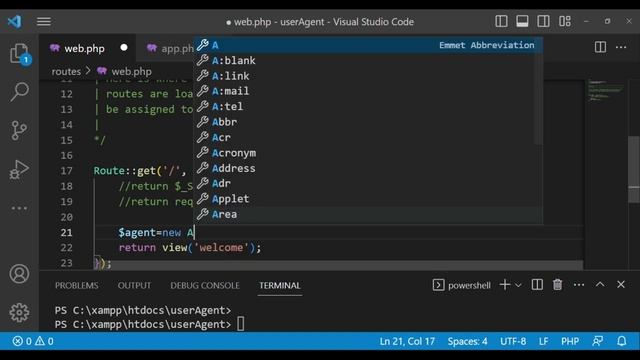Select 'PHP' language mode
The width and height of the screenshot is (640, 360).
coord(570,341)
